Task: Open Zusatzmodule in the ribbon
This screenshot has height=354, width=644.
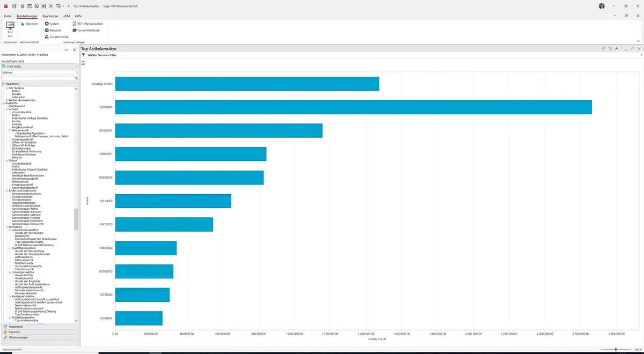Action: pyautogui.click(x=56, y=36)
